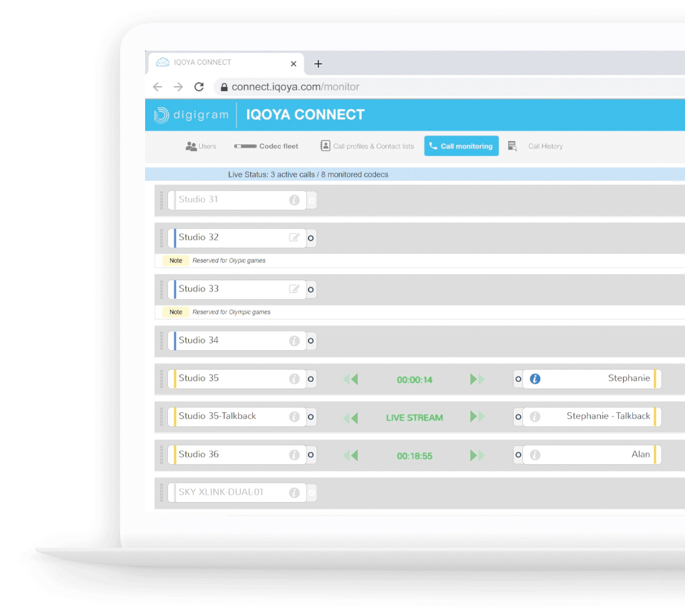Click left-pointing green arrows in Studio 36 call
Image resolution: width=685 pixels, height=616 pixels.
pyautogui.click(x=351, y=455)
